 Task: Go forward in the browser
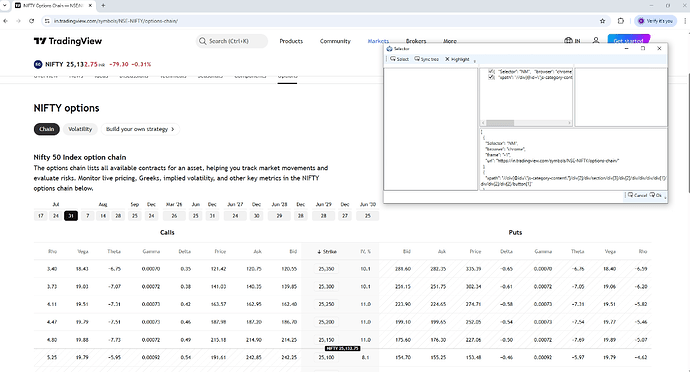tap(18, 21)
